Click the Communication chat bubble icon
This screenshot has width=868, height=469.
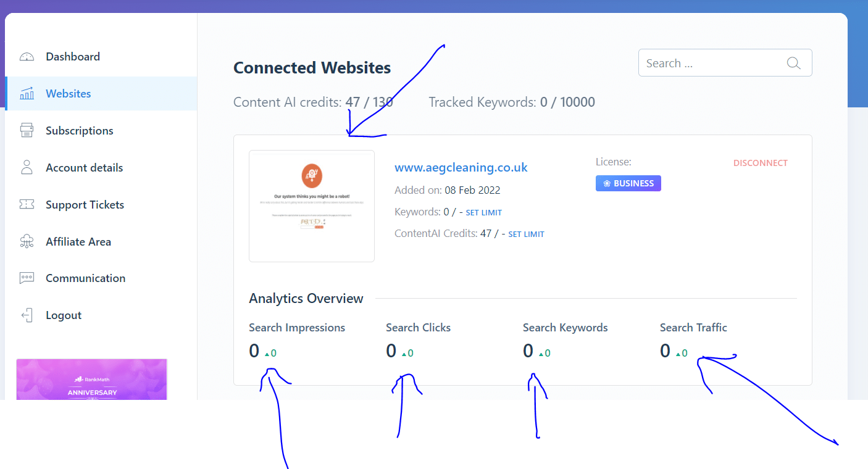[x=27, y=278]
